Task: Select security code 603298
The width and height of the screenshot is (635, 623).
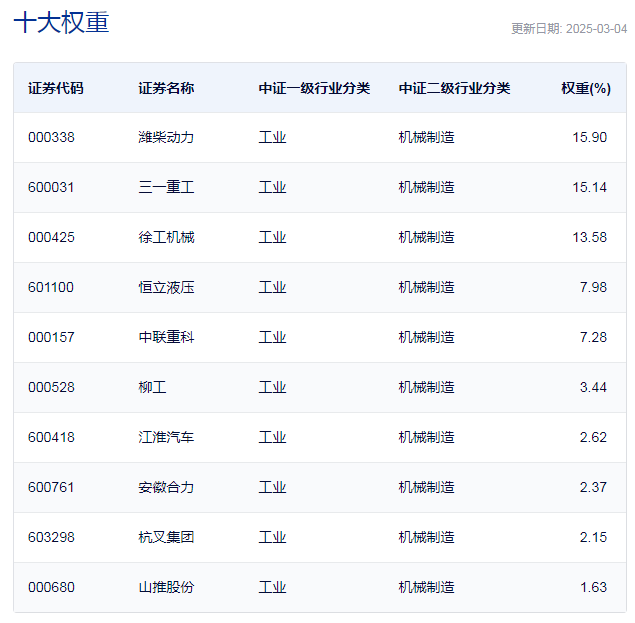Action: click(x=51, y=538)
